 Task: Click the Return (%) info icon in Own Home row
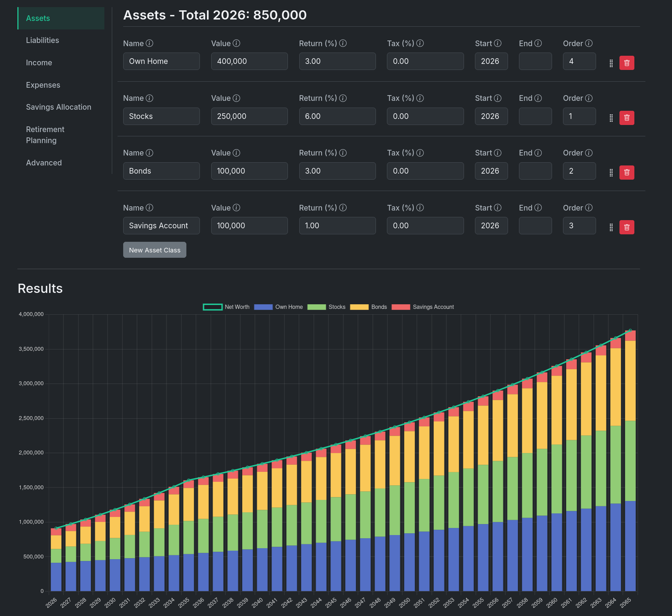tap(343, 43)
